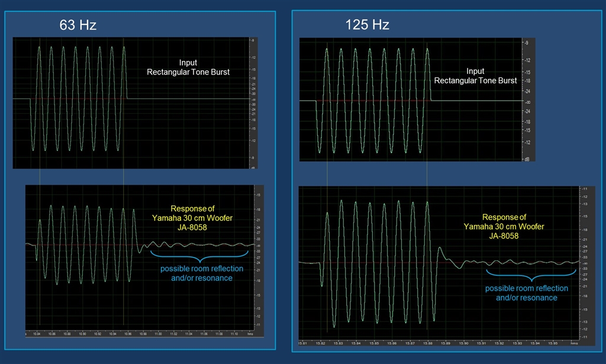Click the 11.00 time axis label
This screenshot has height=364, width=606.
point(158,334)
